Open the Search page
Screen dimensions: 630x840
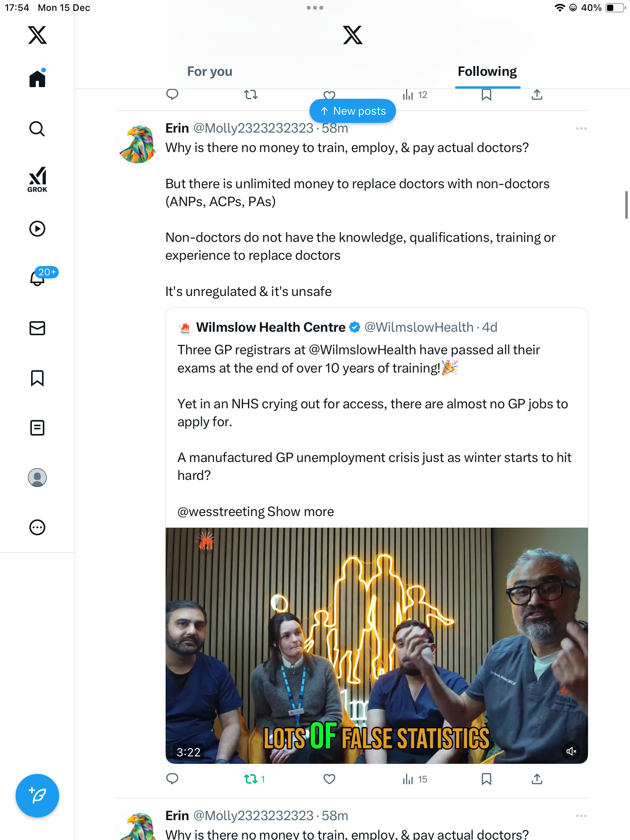pyautogui.click(x=37, y=129)
